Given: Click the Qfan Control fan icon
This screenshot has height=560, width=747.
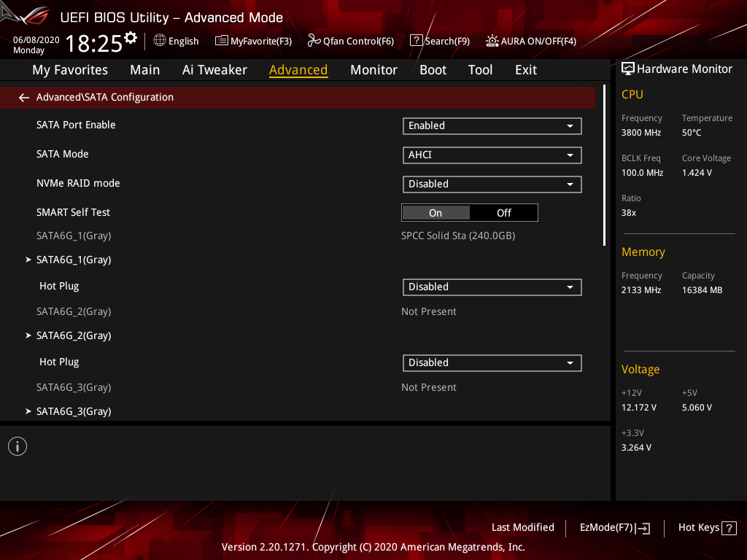Looking at the screenshot, I should [x=314, y=41].
